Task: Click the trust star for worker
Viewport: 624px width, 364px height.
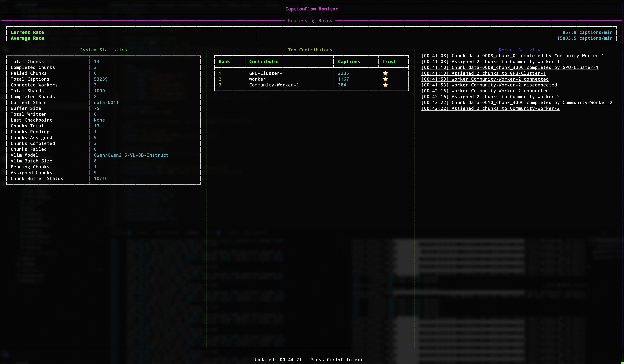Action: 385,79
